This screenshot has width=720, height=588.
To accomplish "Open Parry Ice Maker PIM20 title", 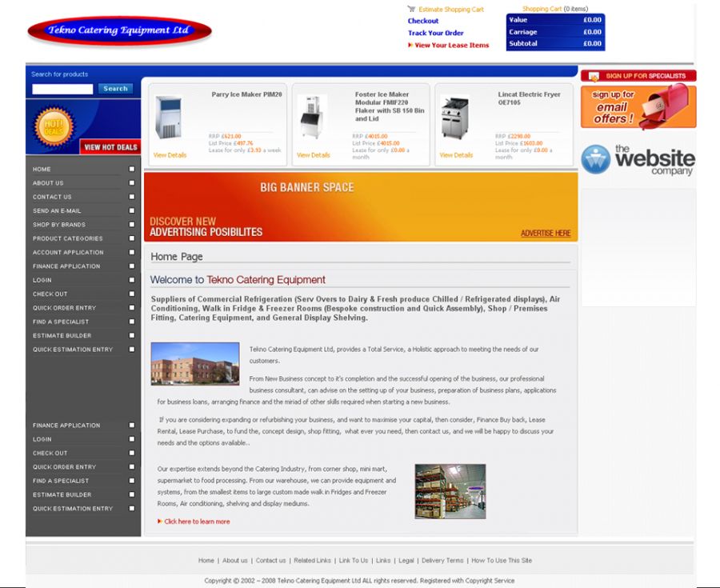I will coord(246,94).
